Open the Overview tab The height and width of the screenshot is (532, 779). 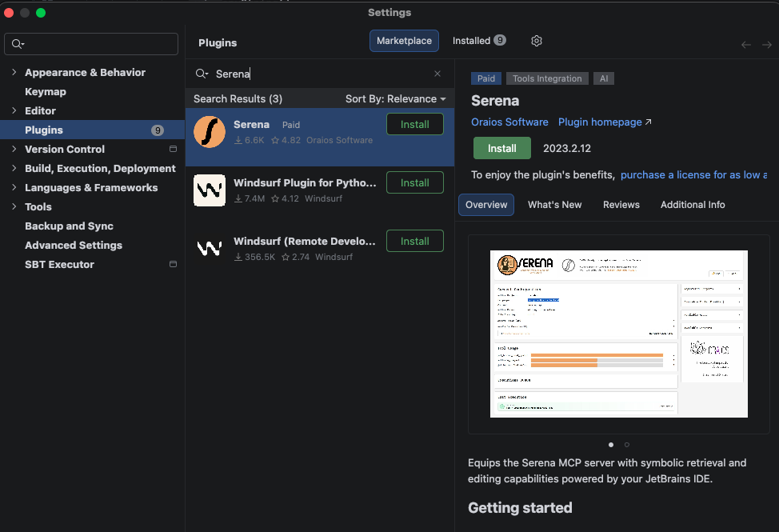486,205
